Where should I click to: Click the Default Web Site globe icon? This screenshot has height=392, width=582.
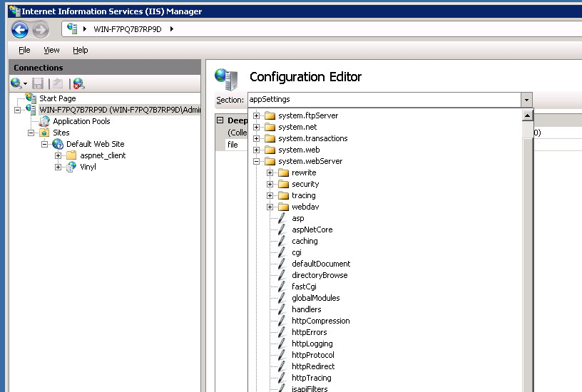[58, 144]
